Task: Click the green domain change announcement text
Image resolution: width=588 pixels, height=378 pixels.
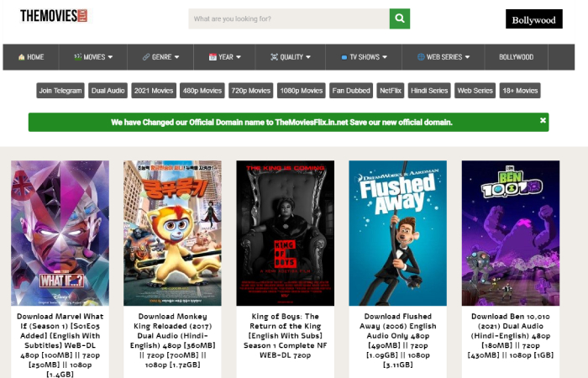Action: 281,123
